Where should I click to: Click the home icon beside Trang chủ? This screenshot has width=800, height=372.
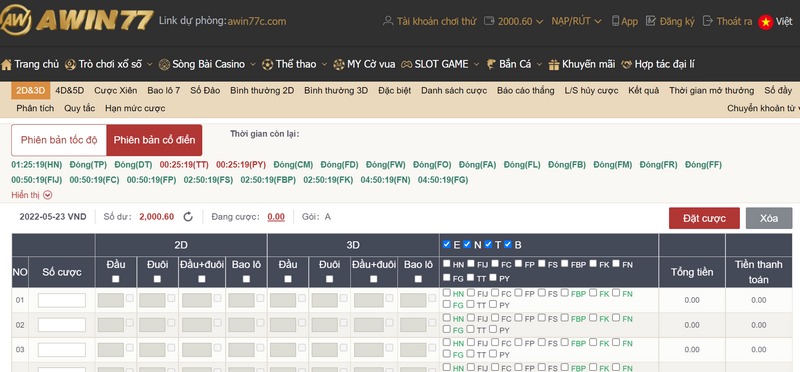[7, 65]
